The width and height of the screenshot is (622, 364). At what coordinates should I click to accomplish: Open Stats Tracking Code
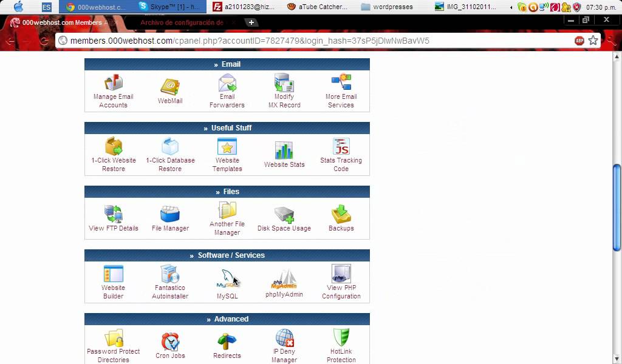341,155
